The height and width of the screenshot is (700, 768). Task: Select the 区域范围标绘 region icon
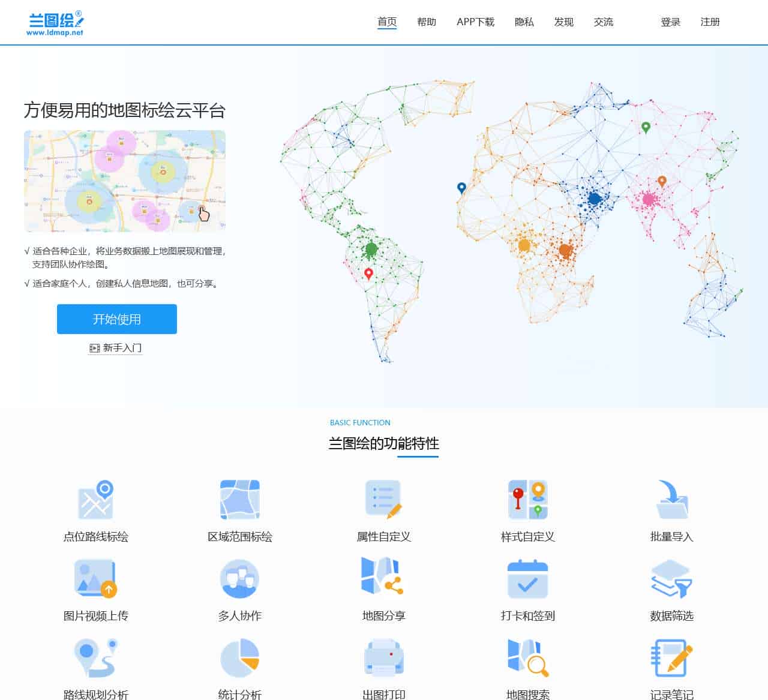coord(240,500)
